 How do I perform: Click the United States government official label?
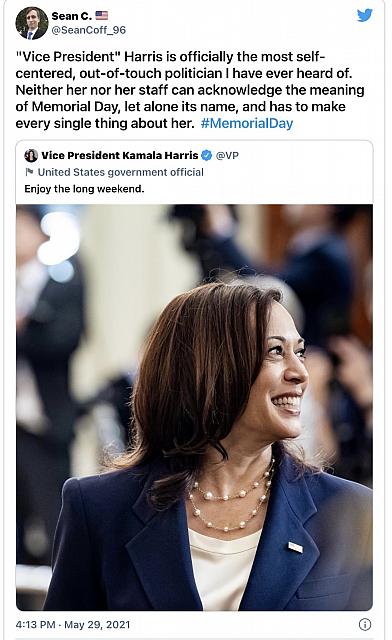point(121,172)
